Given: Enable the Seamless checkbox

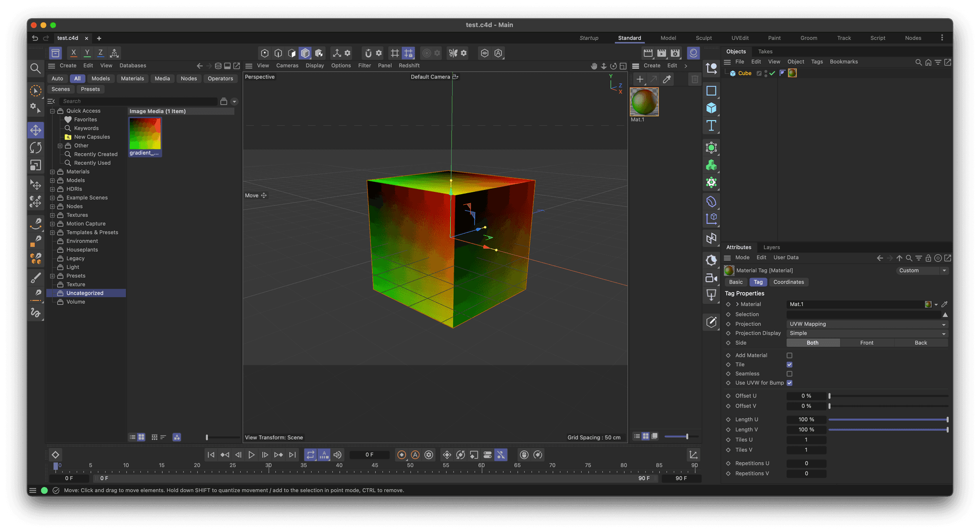Looking at the screenshot, I should (x=790, y=374).
